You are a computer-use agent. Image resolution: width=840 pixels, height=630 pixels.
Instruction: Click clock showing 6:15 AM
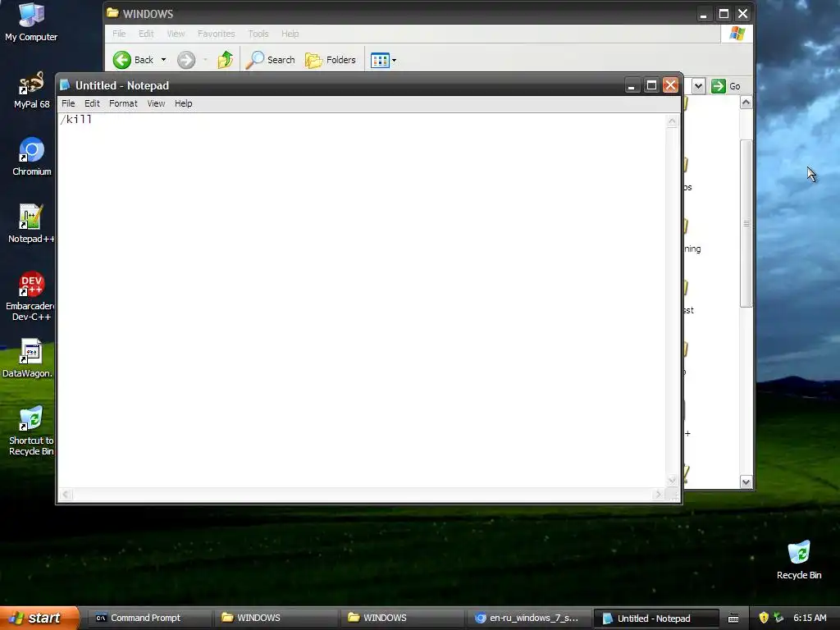810,618
